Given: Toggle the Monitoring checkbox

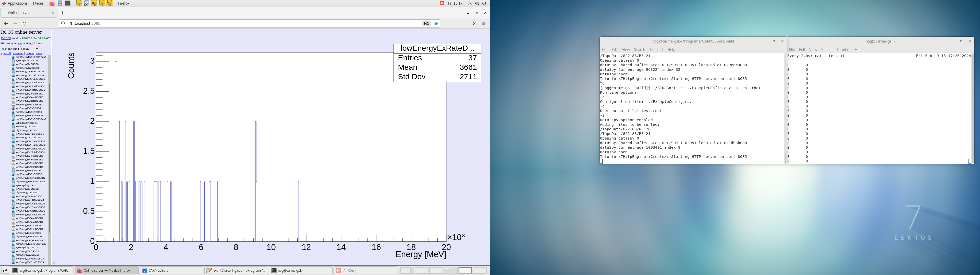Looking at the screenshot, I should point(3,49).
